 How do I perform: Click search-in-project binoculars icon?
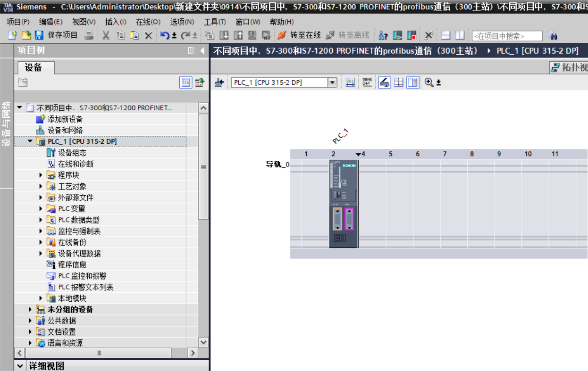click(x=553, y=35)
